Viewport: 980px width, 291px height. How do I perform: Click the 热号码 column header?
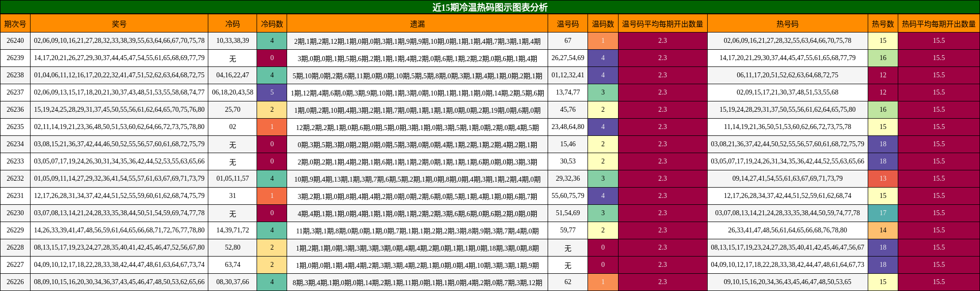[x=787, y=24]
